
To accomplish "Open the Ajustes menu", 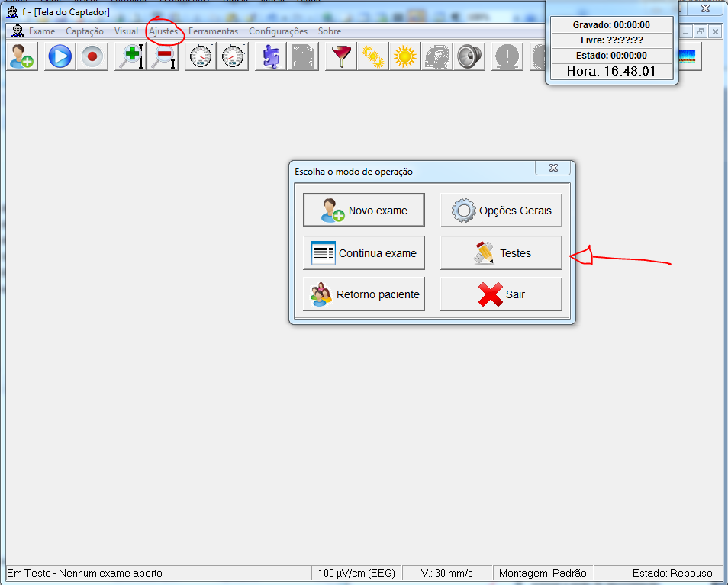I will tap(163, 31).
